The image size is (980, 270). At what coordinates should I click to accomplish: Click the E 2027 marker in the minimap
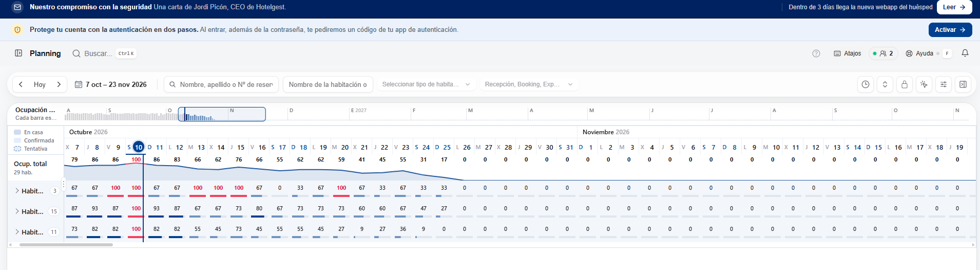359,111
